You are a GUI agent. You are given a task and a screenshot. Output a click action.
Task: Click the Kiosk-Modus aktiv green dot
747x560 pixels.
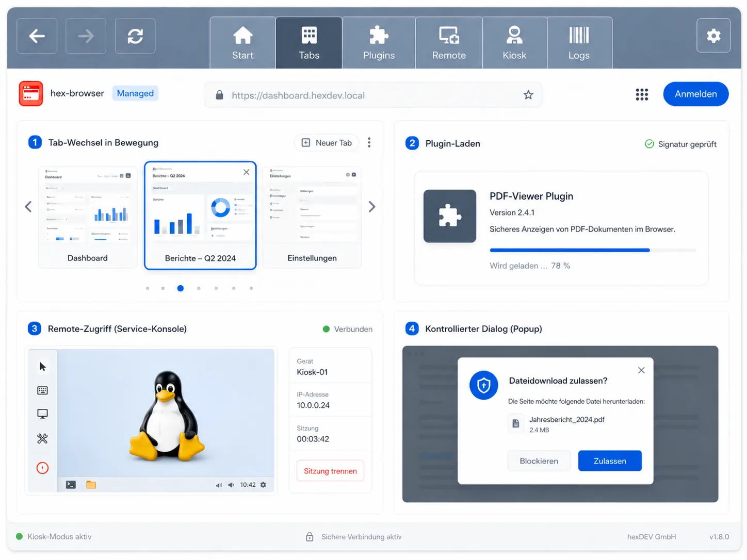[20, 536]
